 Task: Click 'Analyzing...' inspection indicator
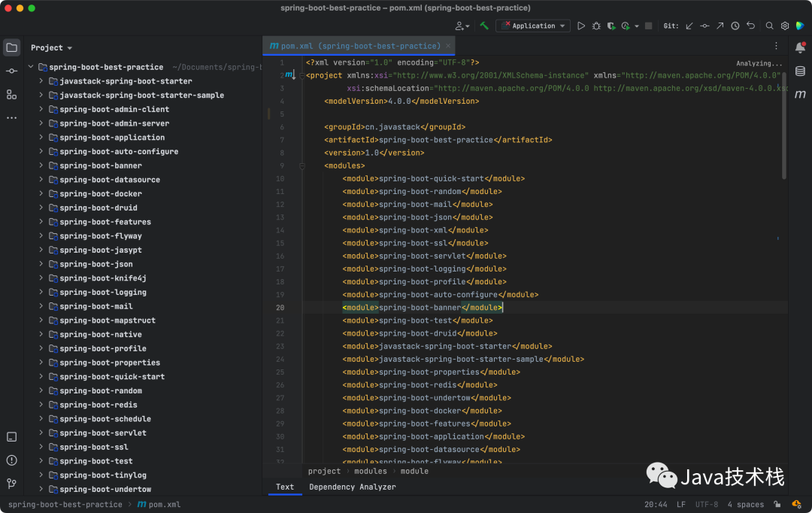[x=759, y=63]
